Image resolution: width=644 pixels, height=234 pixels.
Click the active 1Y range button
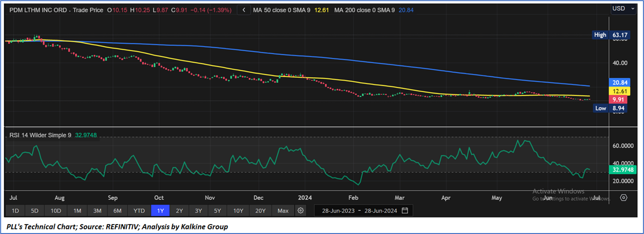click(x=160, y=210)
